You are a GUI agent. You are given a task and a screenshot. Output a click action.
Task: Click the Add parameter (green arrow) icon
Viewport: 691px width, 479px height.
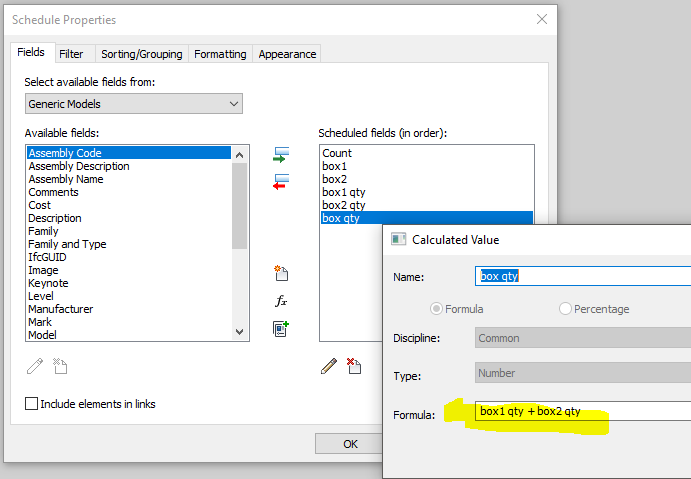tap(281, 155)
